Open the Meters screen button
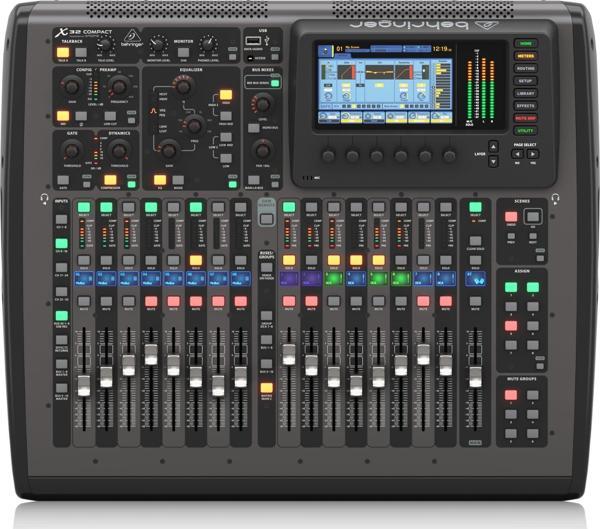 (525, 56)
